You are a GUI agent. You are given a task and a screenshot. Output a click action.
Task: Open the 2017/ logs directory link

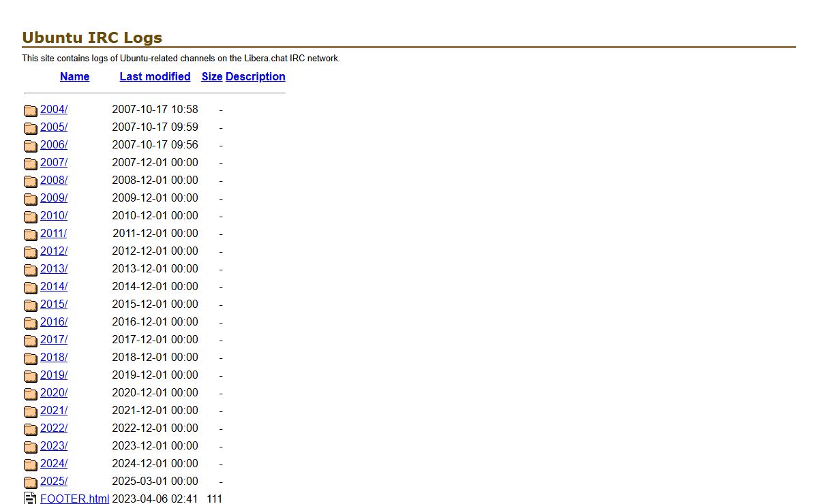point(54,340)
